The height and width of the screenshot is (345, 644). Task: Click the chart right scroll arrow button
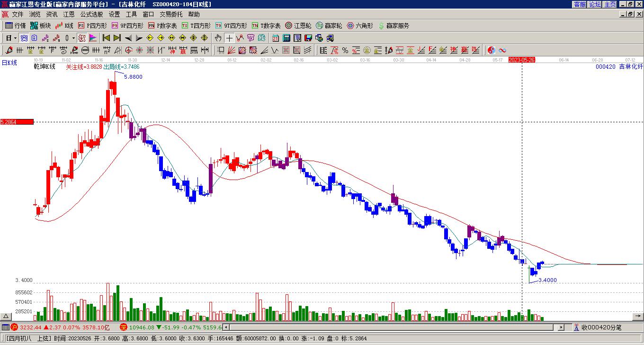pos(639,317)
